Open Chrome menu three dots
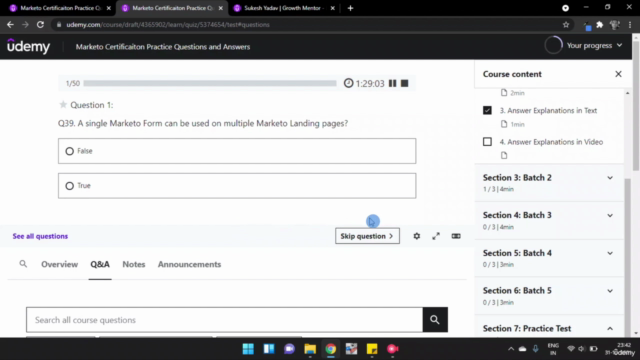The width and height of the screenshot is (640, 360). pyautogui.click(x=631, y=24)
